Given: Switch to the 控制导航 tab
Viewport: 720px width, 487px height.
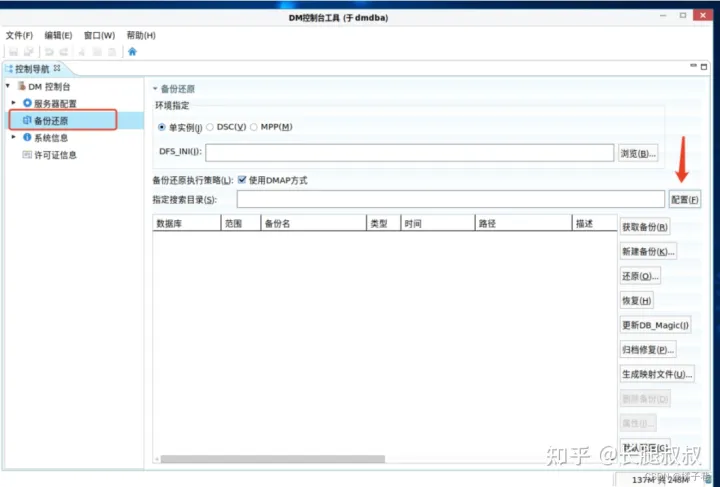Looking at the screenshot, I should 32,69.
